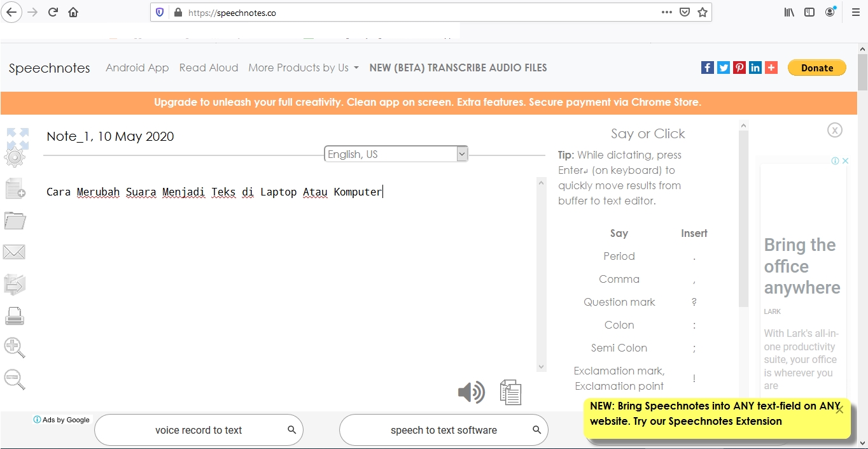This screenshot has width=868, height=449.
Task: Copy note text with clipboard icon
Action: (510, 392)
